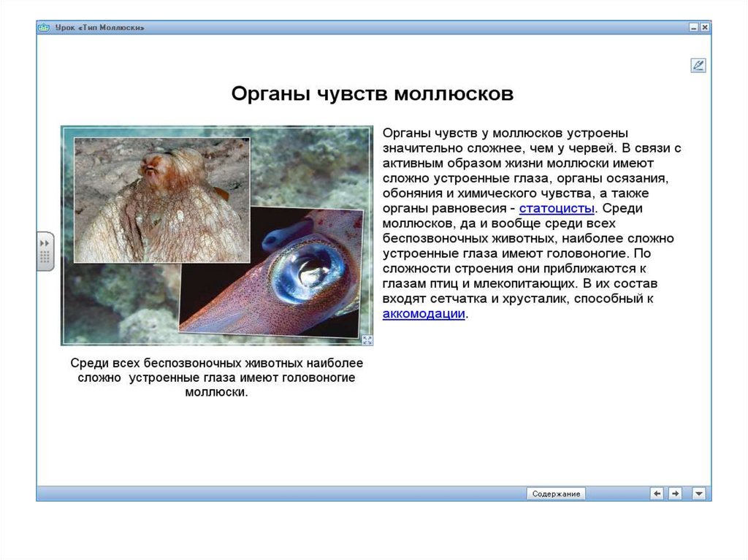Open the статоцисты glossary link

[556, 209]
